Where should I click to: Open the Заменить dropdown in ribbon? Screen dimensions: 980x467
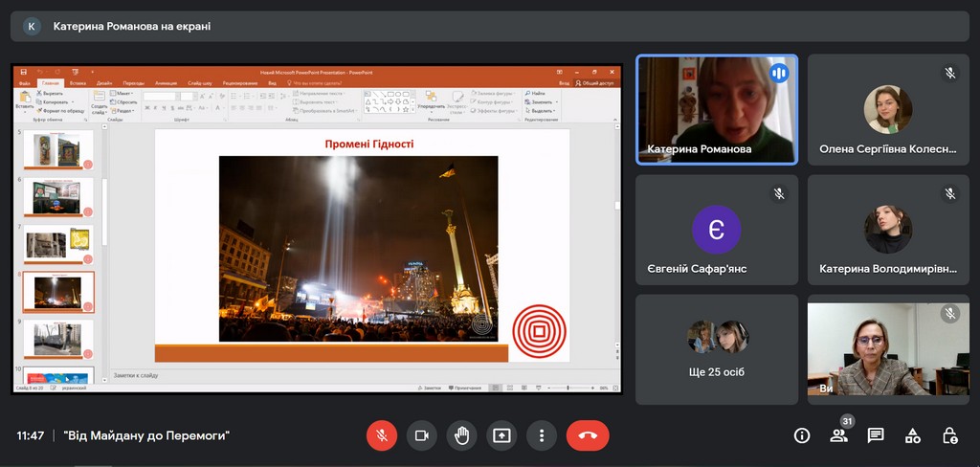pos(542,101)
